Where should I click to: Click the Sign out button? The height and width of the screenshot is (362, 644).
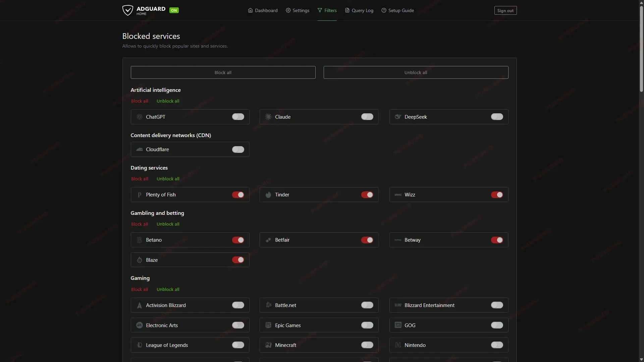click(505, 10)
